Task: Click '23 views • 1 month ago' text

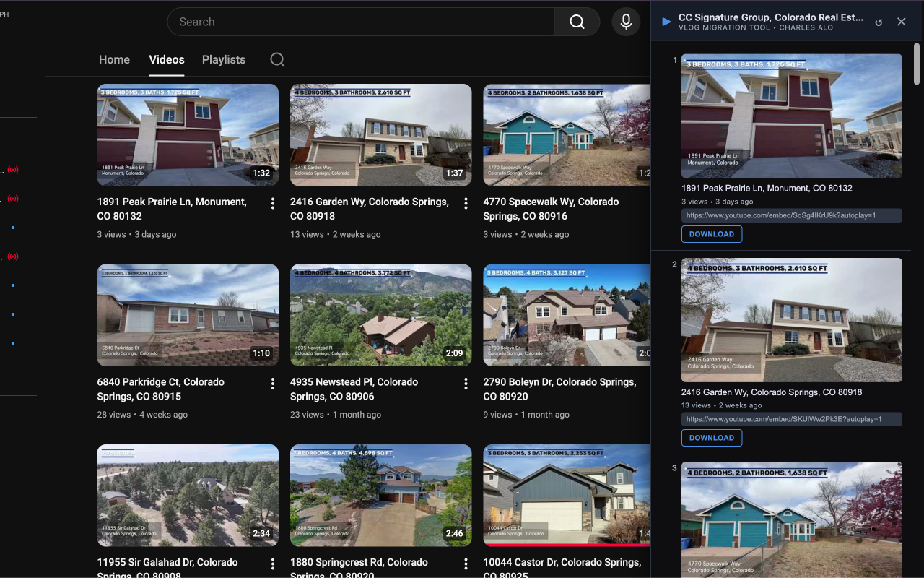Action: click(336, 415)
